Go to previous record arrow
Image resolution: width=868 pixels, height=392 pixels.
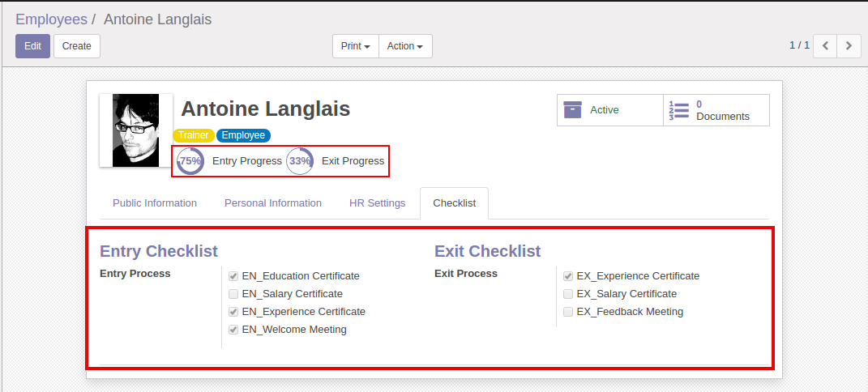click(x=825, y=45)
